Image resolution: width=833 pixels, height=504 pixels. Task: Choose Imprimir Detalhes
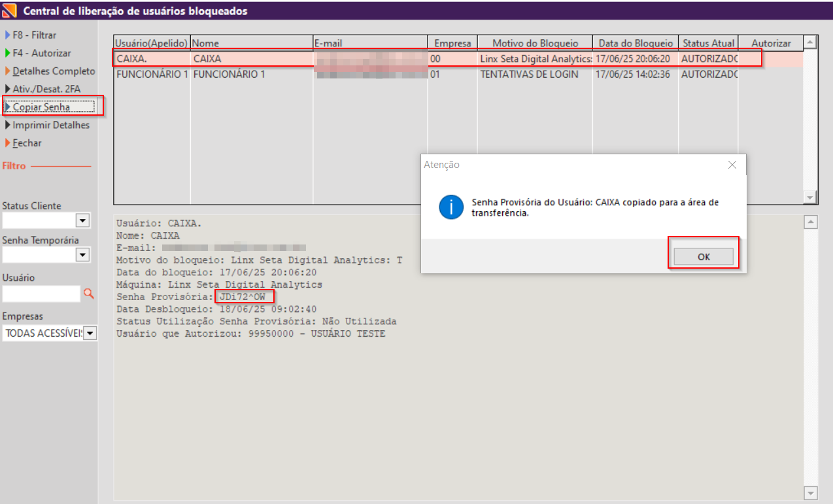pos(47,125)
